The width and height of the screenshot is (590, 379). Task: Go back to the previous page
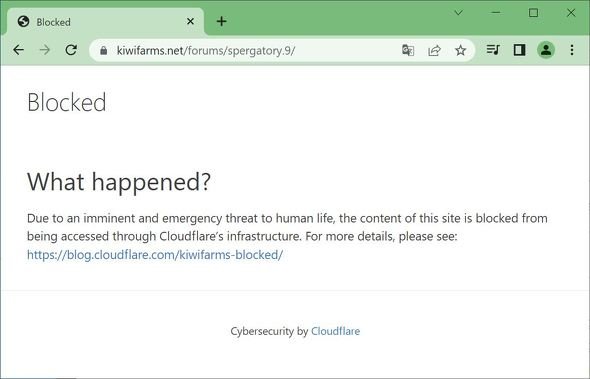(18, 50)
